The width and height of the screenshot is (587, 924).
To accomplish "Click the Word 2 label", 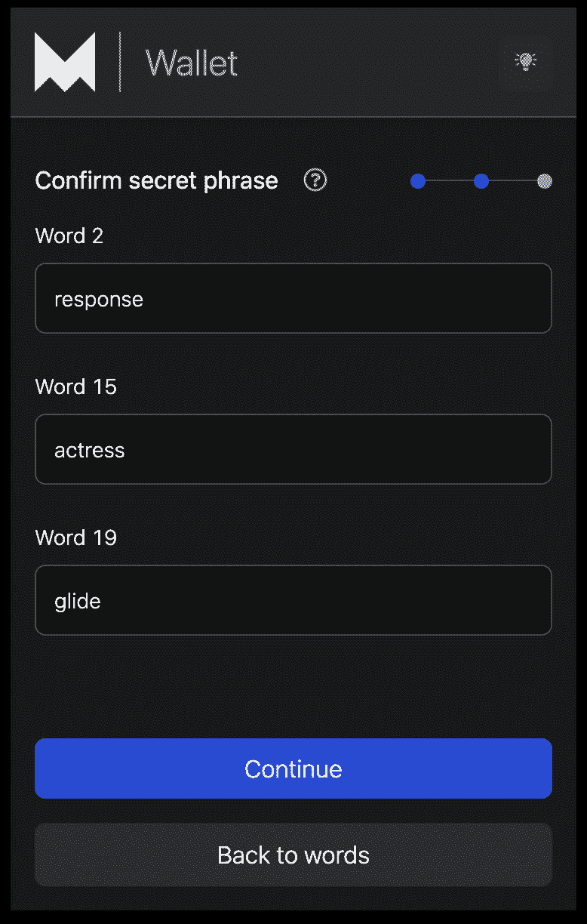I will click(x=69, y=236).
